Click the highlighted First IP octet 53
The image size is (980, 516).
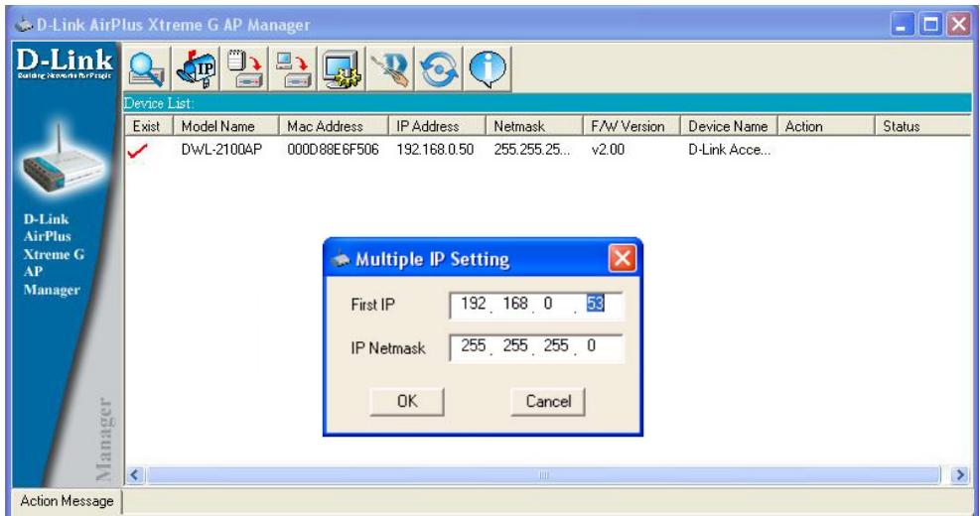(595, 304)
